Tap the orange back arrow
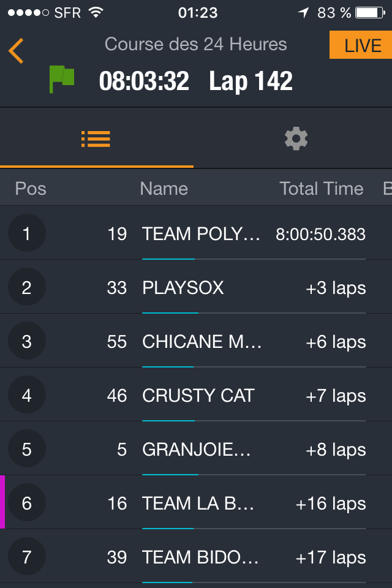Image resolution: width=392 pixels, height=588 pixels. (17, 51)
